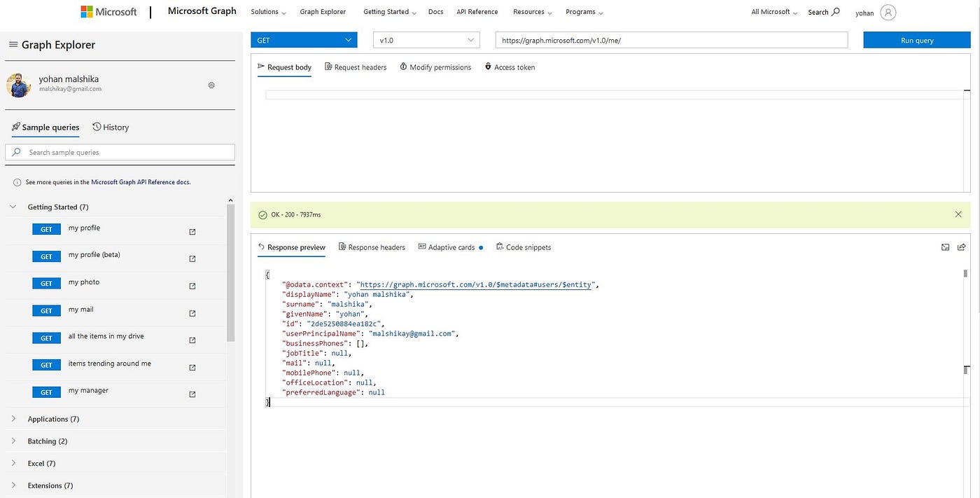Switch to the Modify permissions tab
The image size is (980, 498).
(435, 67)
